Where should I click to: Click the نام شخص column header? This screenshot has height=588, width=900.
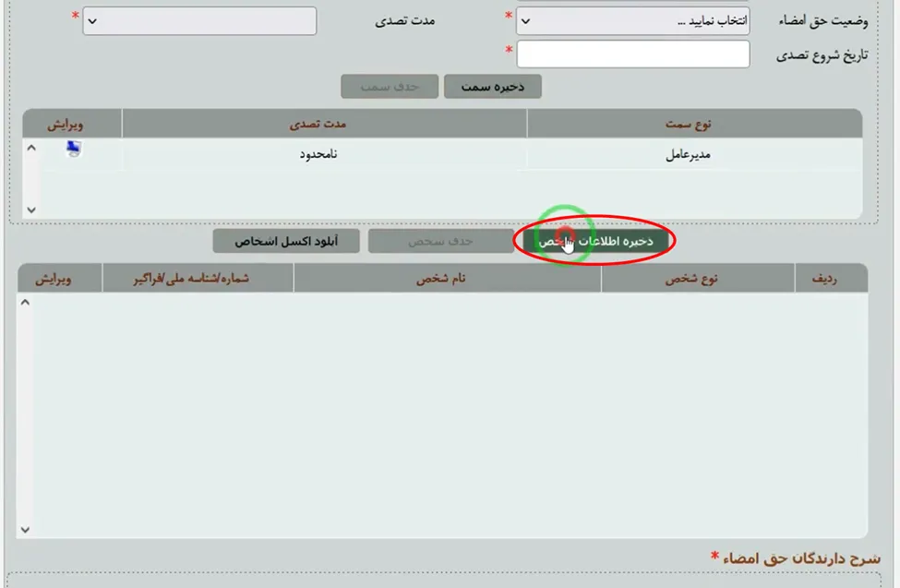point(447,279)
